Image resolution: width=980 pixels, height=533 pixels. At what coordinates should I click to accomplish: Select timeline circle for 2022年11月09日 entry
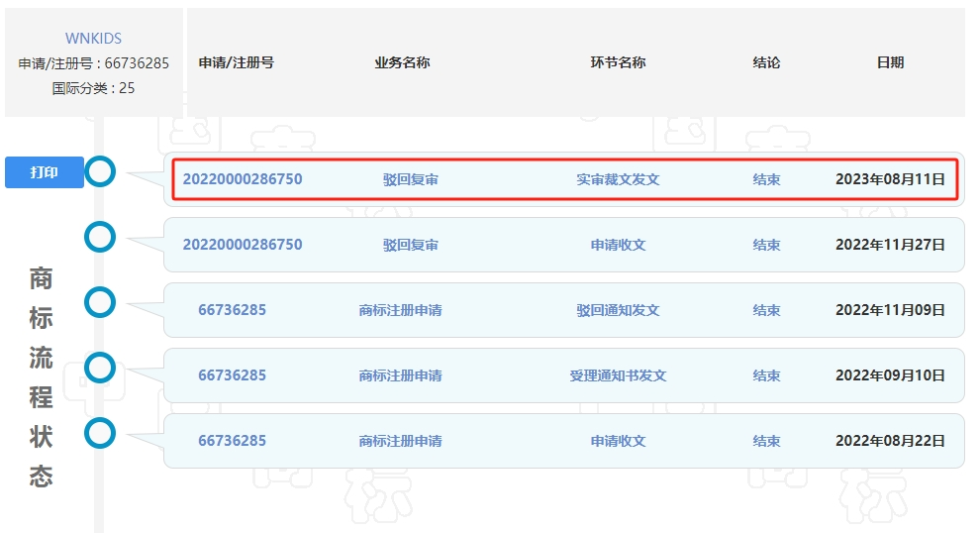[x=100, y=302]
